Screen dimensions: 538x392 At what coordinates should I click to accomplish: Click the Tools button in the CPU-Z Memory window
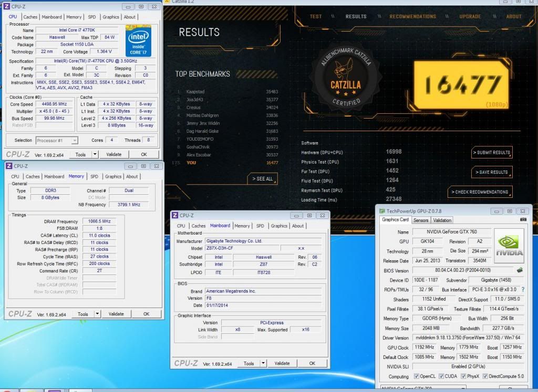point(83,314)
